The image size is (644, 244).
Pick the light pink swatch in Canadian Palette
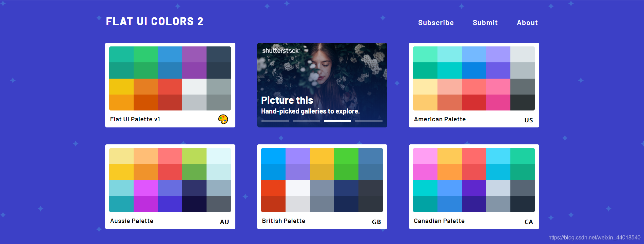425,156
